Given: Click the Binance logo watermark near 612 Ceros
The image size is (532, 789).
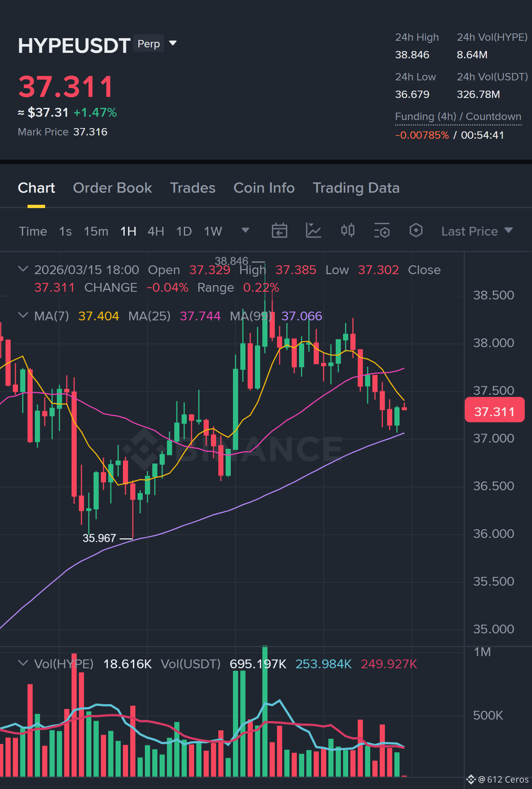Looking at the screenshot, I should pyautogui.click(x=471, y=779).
